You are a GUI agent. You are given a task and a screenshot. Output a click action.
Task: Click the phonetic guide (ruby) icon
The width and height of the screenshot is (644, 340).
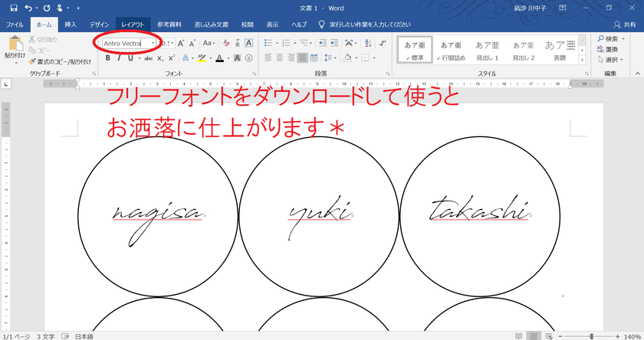pyautogui.click(x=238, y=43)
